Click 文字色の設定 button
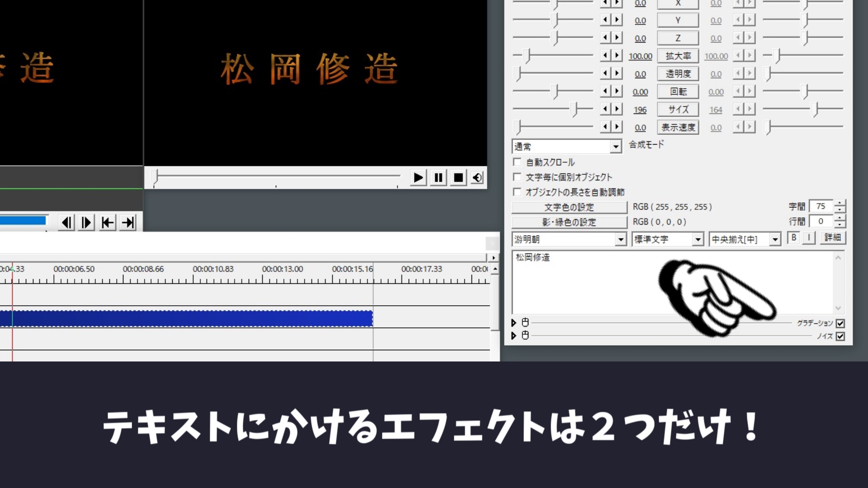Image resolution: width=868 pixels, height=488 pixels. (x=569, y=207)
